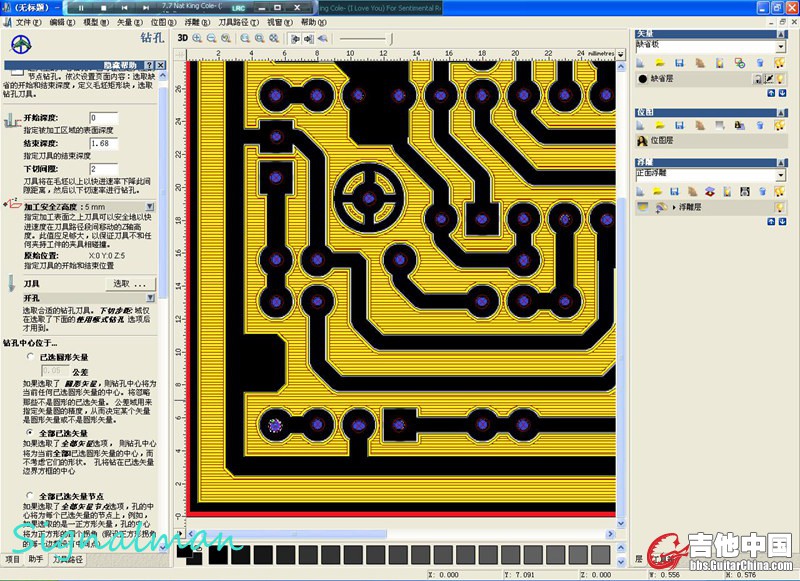This screenshot has width=800, height=581.
Task: Delete vector layer with trash icon
Action: pyautogui.click(x=759, y=62)
